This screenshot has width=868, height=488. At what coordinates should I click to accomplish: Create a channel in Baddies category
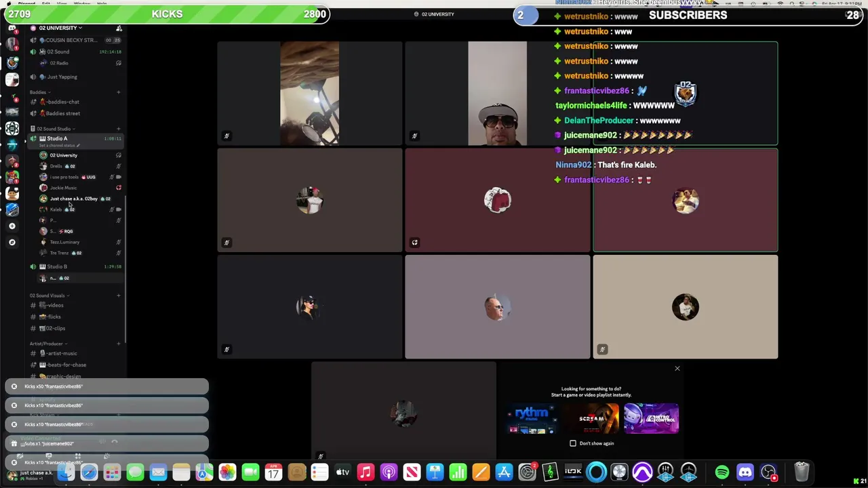(x=119, y=92)
